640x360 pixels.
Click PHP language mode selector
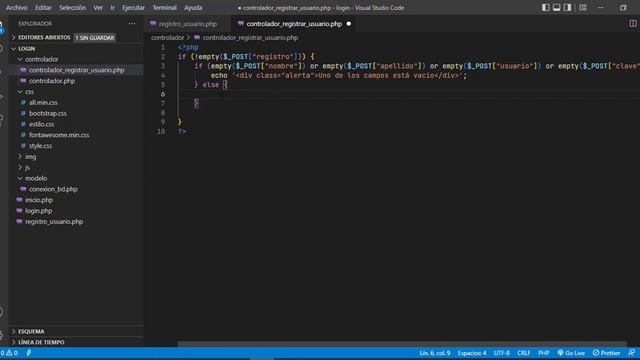pos(543,353)
